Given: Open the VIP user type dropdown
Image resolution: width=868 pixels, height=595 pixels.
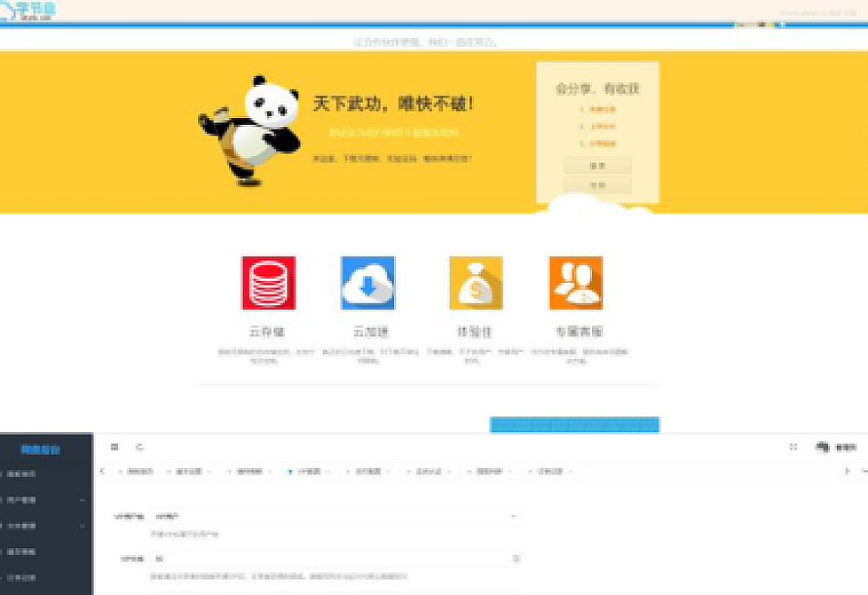Looking at the screenshot, I should coord(334,516).
